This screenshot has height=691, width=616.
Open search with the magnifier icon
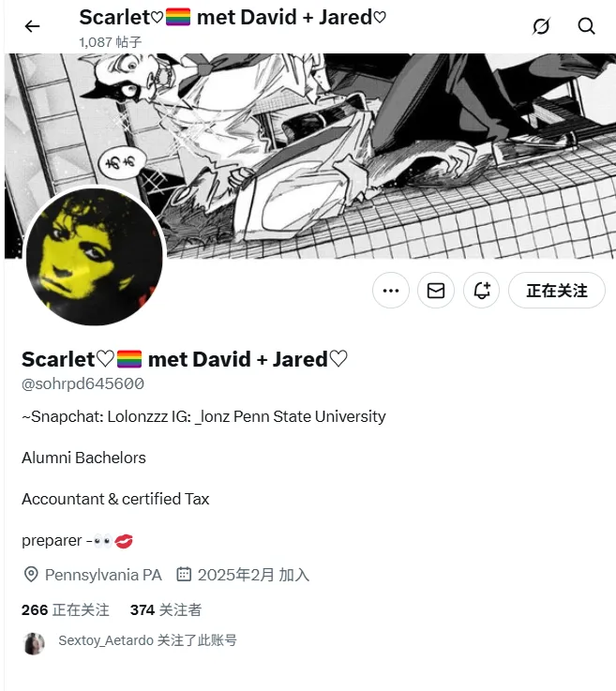[587, 26]
